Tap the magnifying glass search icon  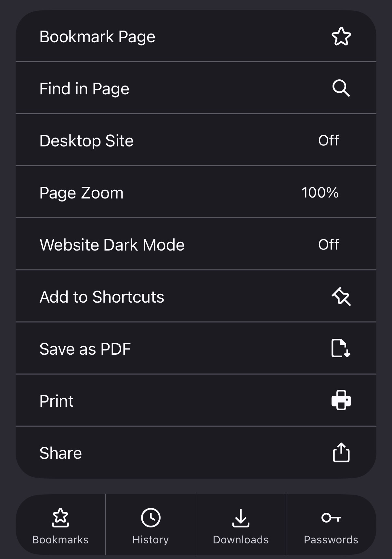(341, 89)
